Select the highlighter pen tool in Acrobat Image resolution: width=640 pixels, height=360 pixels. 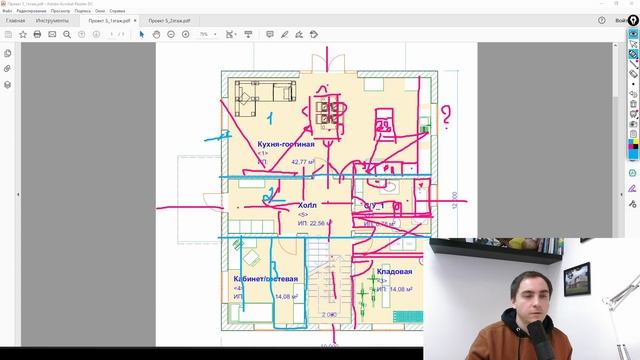point(284,35)
